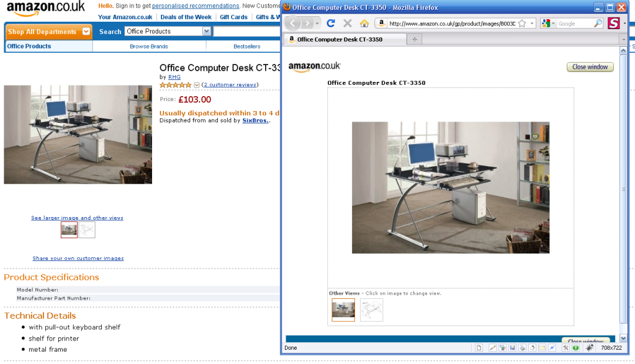Click the Amazon search text field
This screenshot has height=364, width=635.
pos(246,31)
